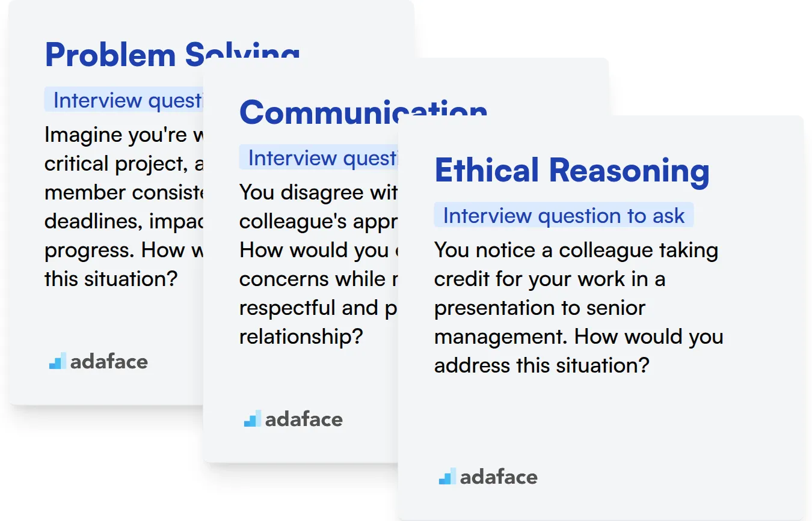Click the adaface logo icon on Problem Solving card
Image resolution: width=812 pixels, height=521 pixels.
58,361
